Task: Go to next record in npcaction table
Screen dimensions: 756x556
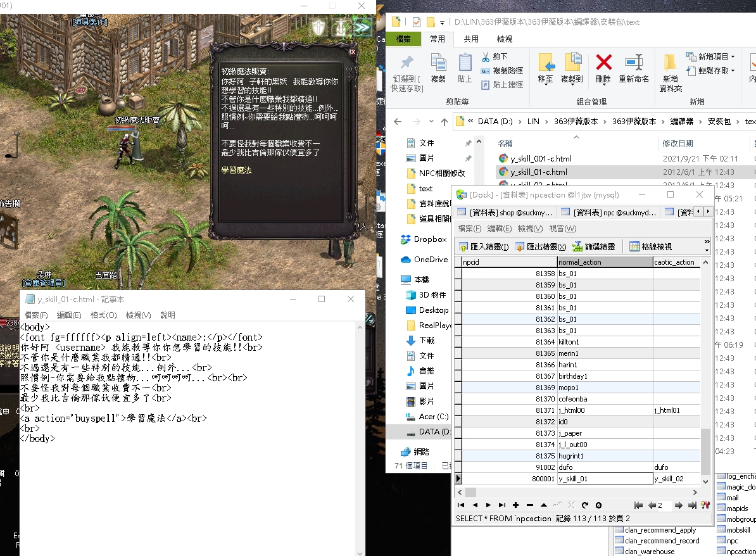Action: [488, 505]
